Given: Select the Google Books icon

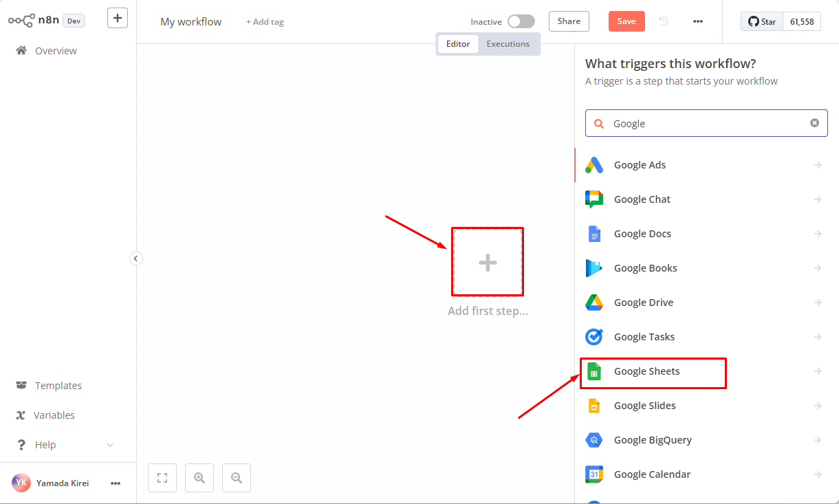Looking at the screenshot, I should pyautogui.click(x=594, y=268).
